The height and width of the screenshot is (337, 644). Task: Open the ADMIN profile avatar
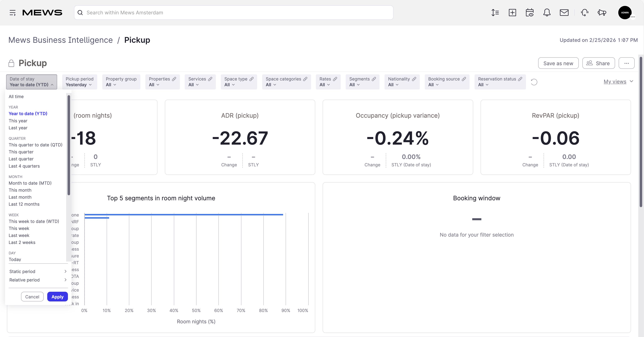(x=625, y=13)
